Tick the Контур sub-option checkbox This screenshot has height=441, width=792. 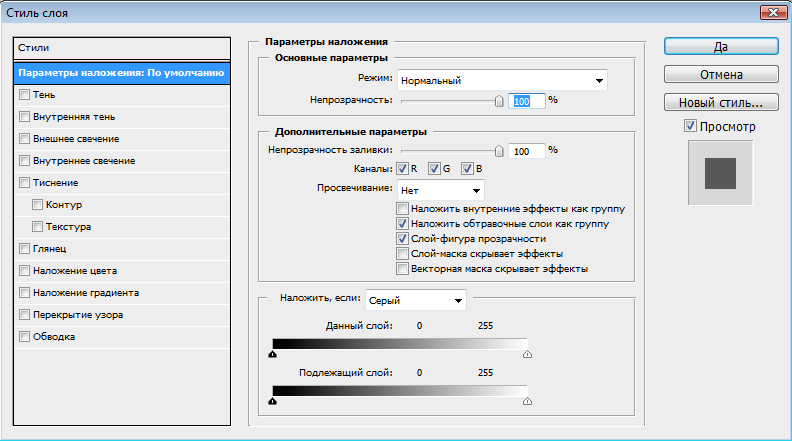tap(37, 205)
